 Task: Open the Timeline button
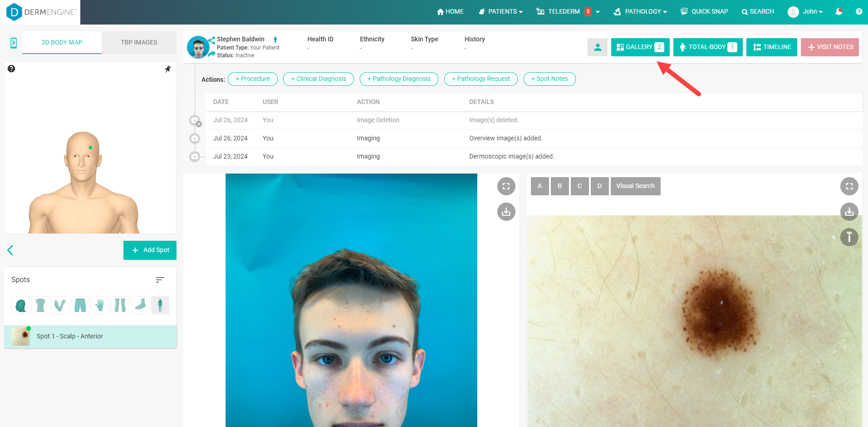(x=772, y=47)
